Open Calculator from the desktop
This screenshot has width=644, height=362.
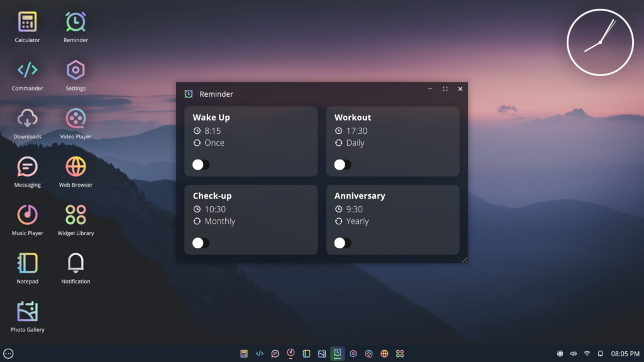click(x=27, y=21)
